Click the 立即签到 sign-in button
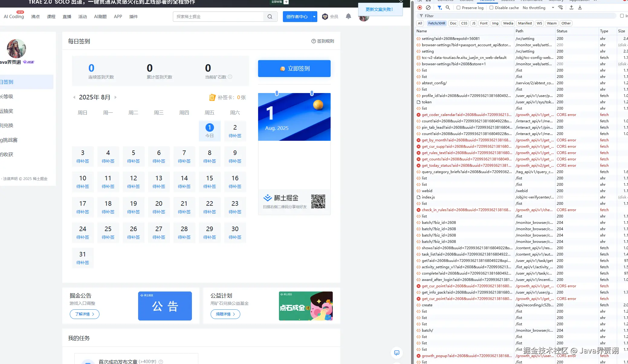This screenshot has width=628, height=364. point(294,69)
